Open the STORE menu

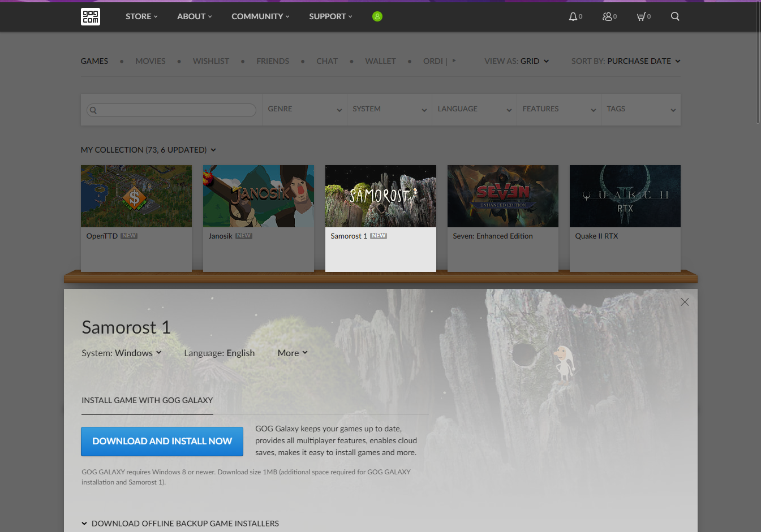point(141,16)
